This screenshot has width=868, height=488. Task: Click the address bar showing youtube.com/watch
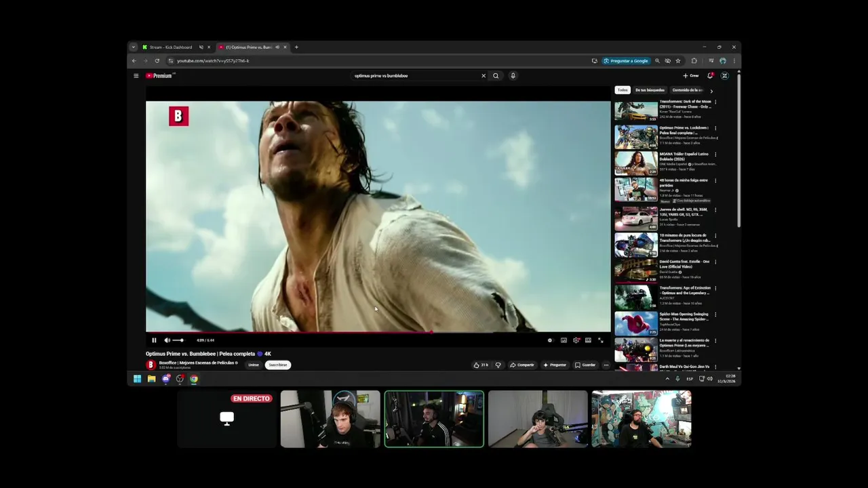(x=380, y=61)
